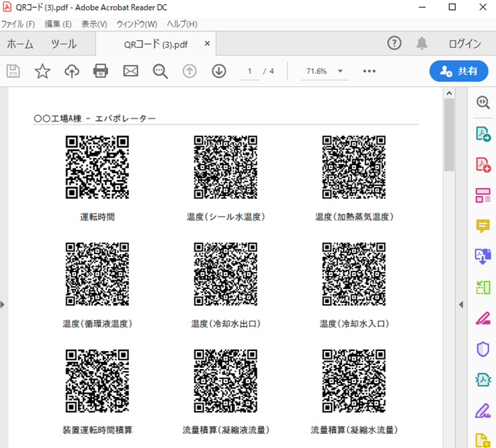Expand the left navigation pane
The height and width of the screenshot is (448, 496).
[x=3, y=305]
